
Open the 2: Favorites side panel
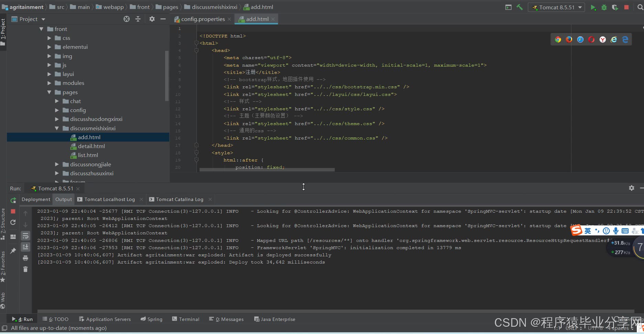(x=3, y=267)
